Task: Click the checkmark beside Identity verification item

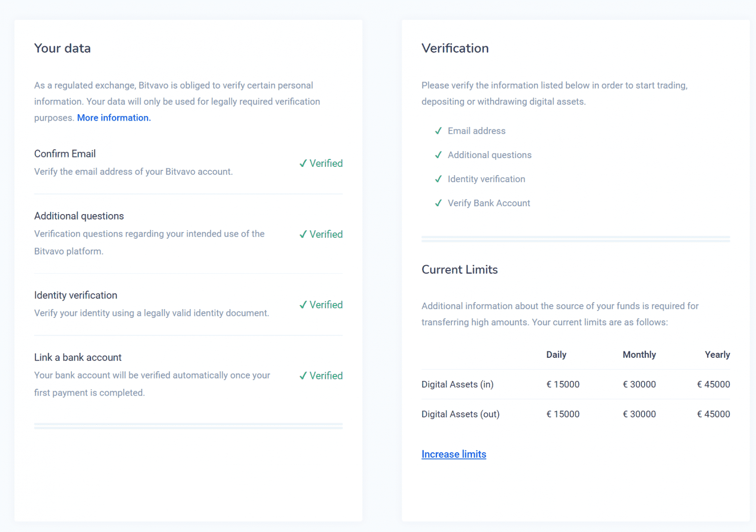Action: [x=438, y=179]
